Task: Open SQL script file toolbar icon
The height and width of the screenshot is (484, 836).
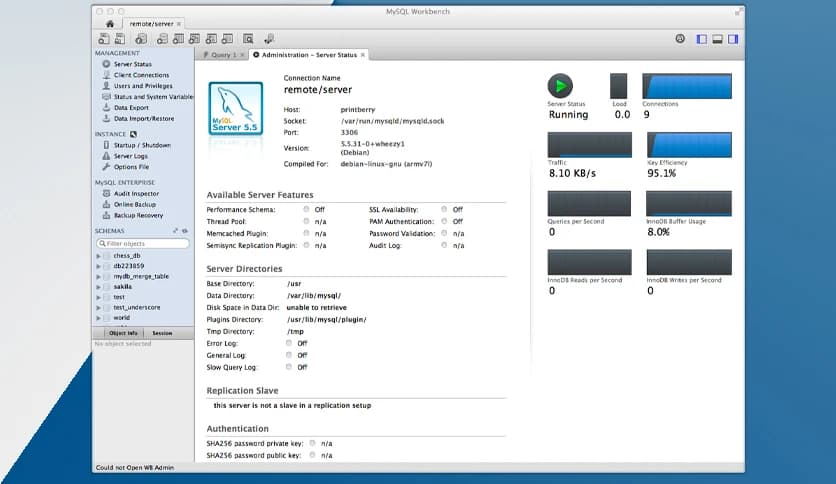Action: [120, 39]
